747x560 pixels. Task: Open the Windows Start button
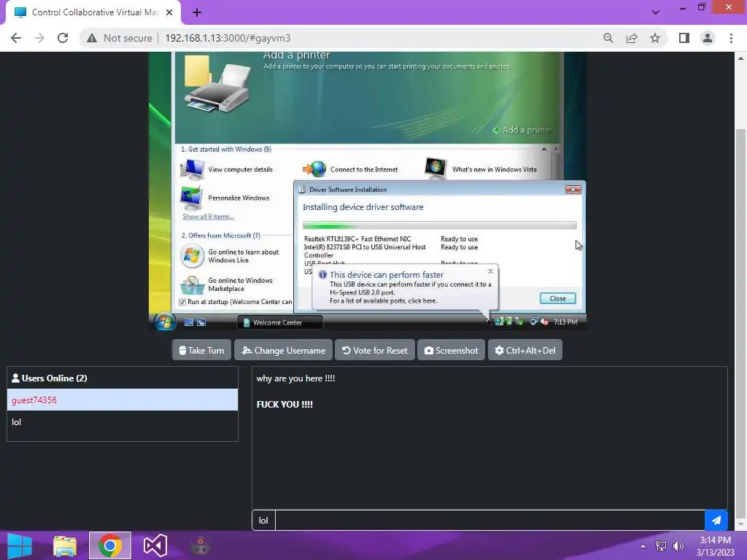(x=20, y=545)
